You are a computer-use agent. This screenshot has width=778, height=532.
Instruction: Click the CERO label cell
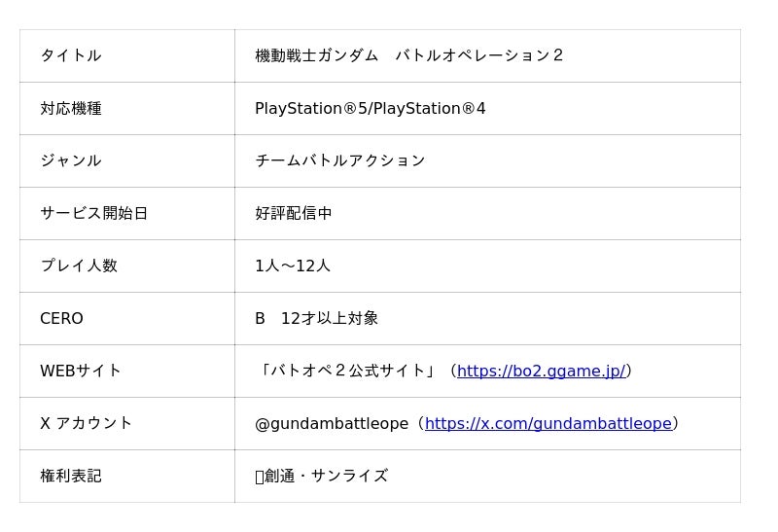click(61, 318)
